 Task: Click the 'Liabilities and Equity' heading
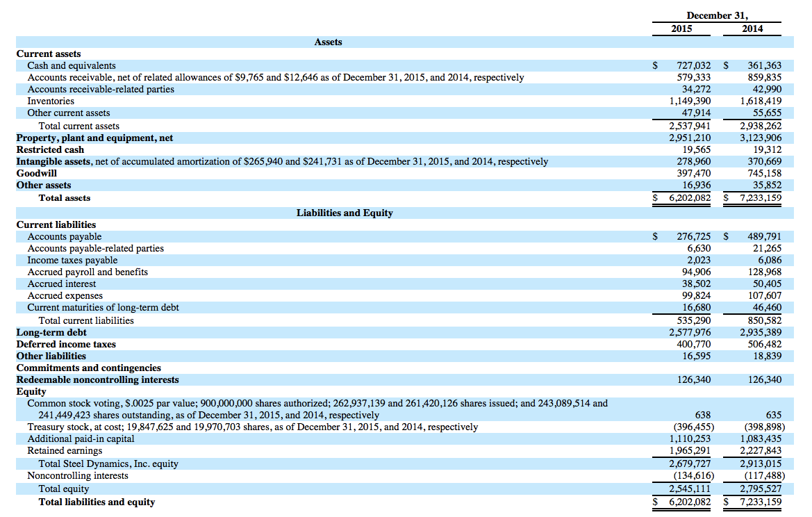coord(345,213)
